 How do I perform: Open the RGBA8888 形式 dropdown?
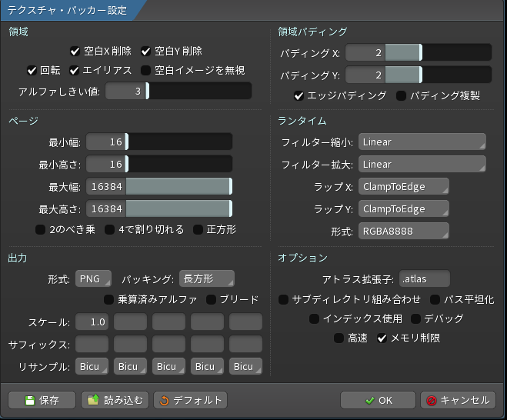tap(404, 232)
